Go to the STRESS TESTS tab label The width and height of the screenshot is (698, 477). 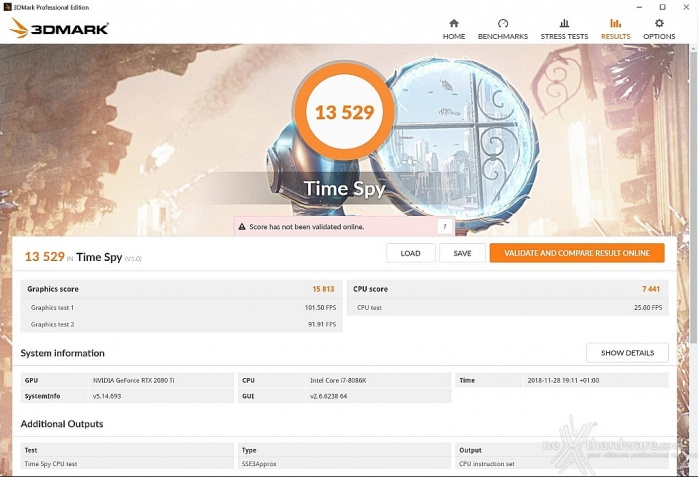(x=564, y=36)
